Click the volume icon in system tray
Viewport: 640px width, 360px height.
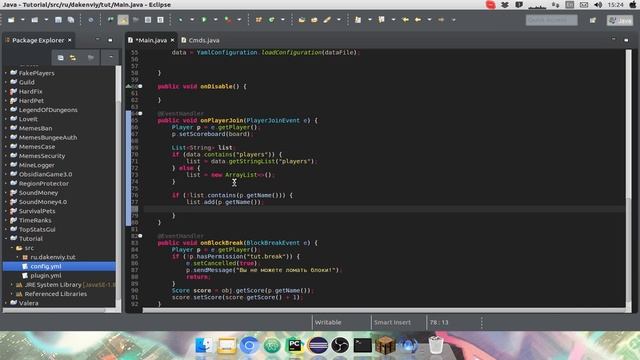click(x=598, y=5)
